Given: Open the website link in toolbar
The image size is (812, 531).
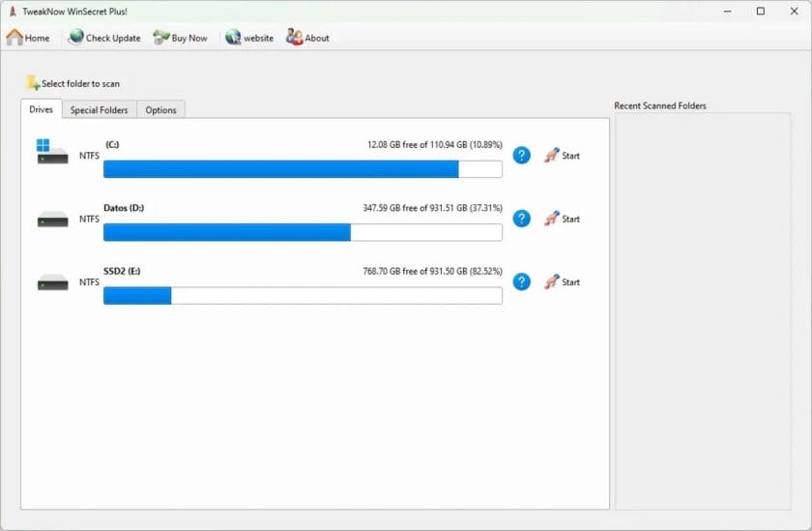Looking at the screenshot, I should [x=249, y=38].
